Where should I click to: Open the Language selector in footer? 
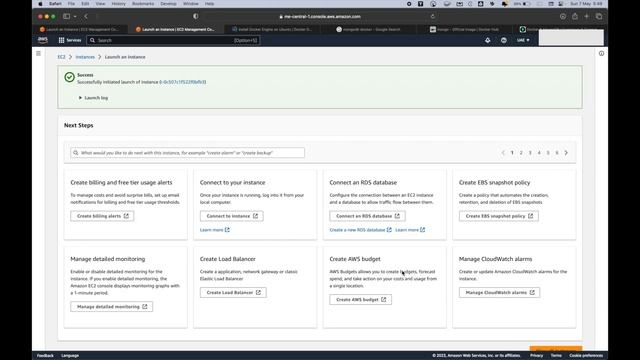[x=70, y=356]
